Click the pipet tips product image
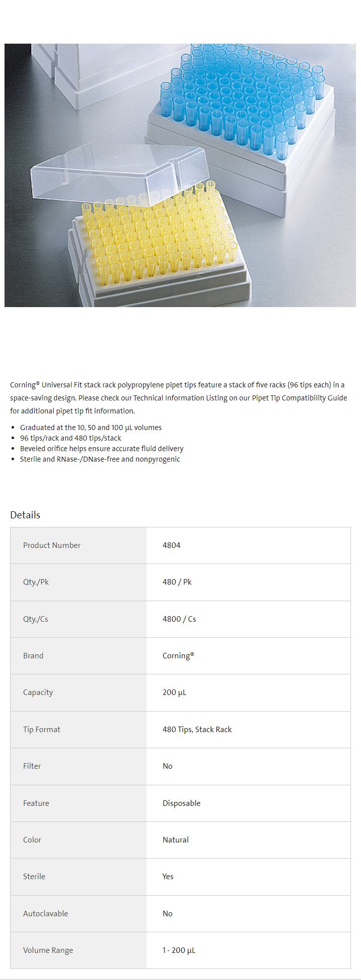This screenshot has width=361, height=980. [180, 175]
